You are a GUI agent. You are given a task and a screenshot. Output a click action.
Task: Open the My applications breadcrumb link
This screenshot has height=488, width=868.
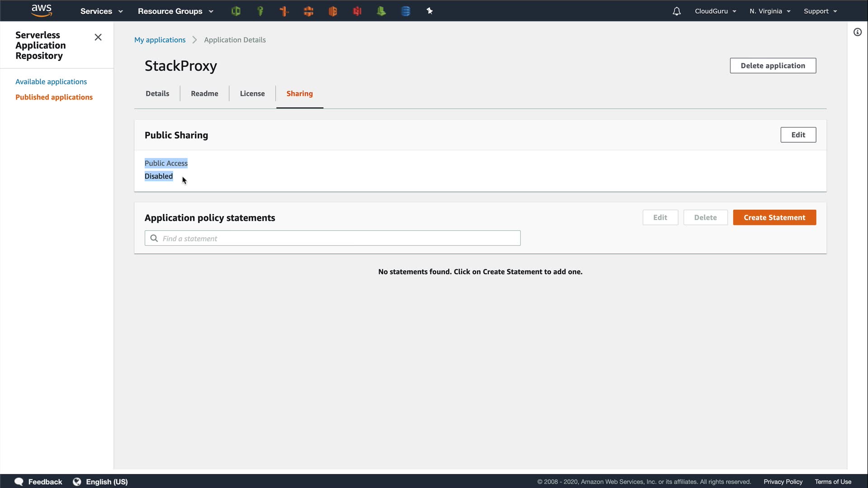160,40
